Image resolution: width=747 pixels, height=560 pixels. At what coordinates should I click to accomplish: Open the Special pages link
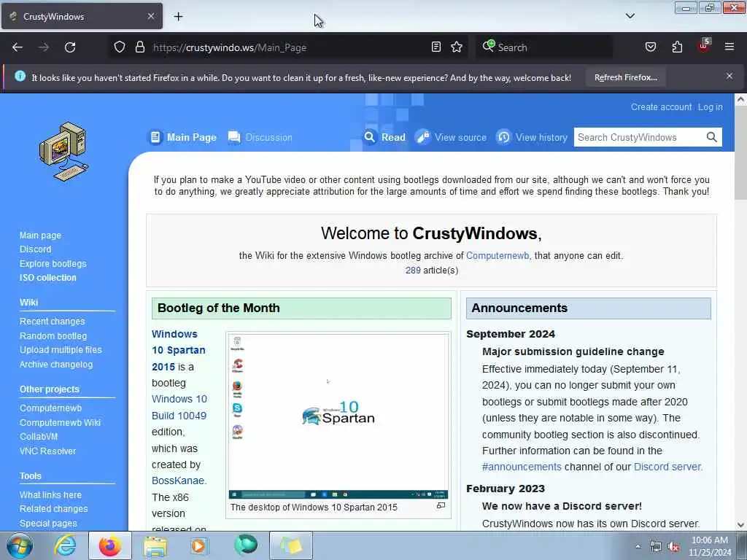click(48, 524)
